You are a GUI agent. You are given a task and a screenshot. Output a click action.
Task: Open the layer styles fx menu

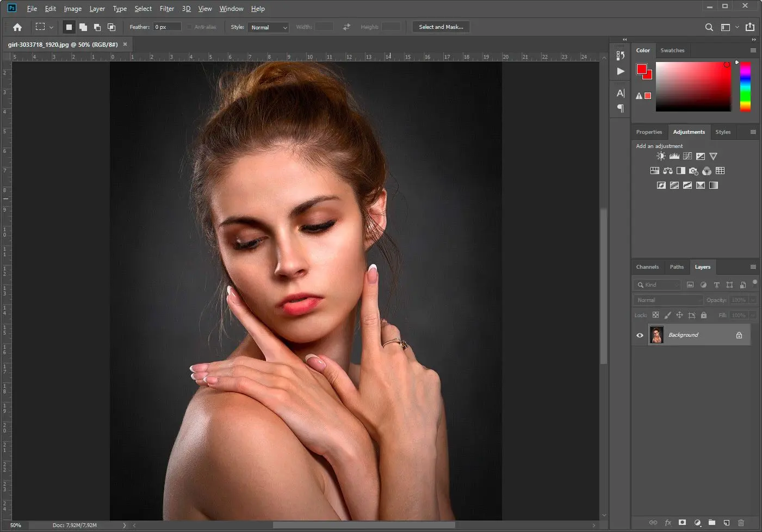[x=668, y=522]
